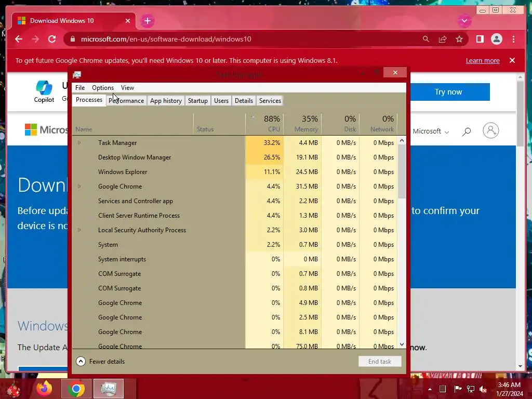The width and height of the screenshot is (532, 399).
Task: Click the Chrome back arrow button
Action: (x=19, y=39)
